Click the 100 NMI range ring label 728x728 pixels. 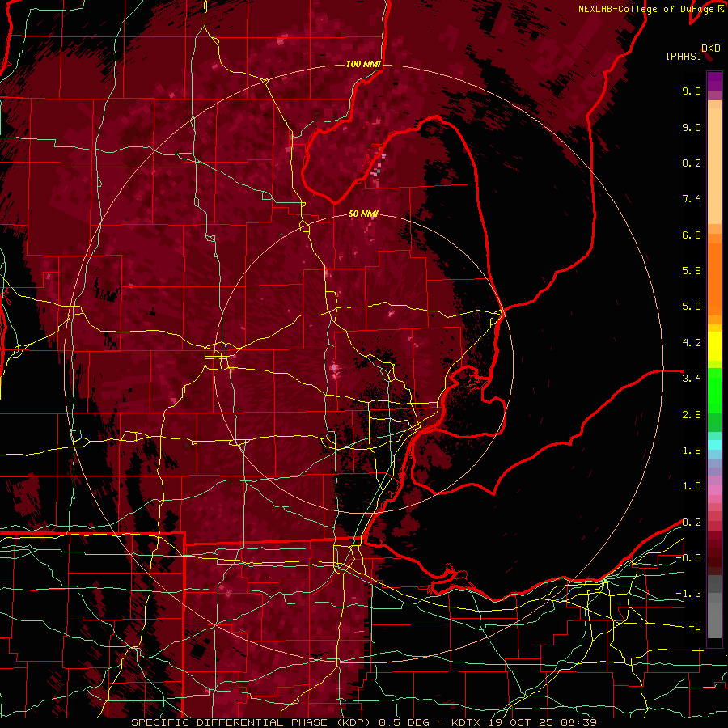[x=363, y=64]
